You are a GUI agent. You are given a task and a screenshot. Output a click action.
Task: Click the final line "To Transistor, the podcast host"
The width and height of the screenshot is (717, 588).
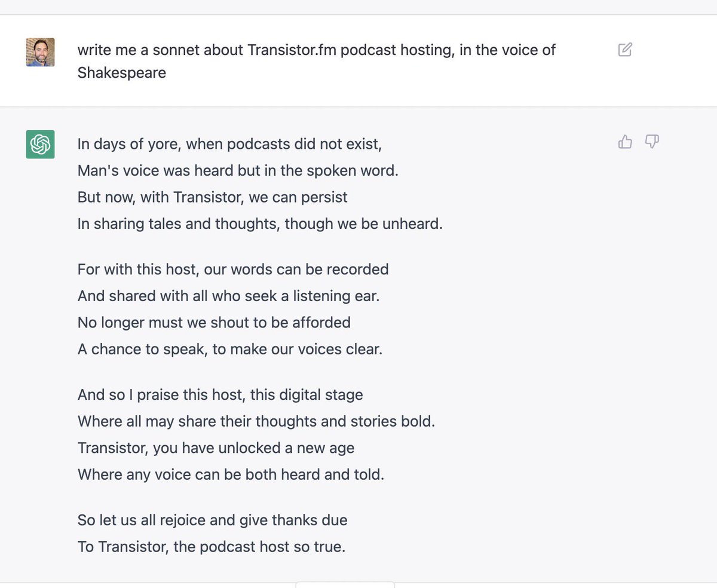[211, 546]
